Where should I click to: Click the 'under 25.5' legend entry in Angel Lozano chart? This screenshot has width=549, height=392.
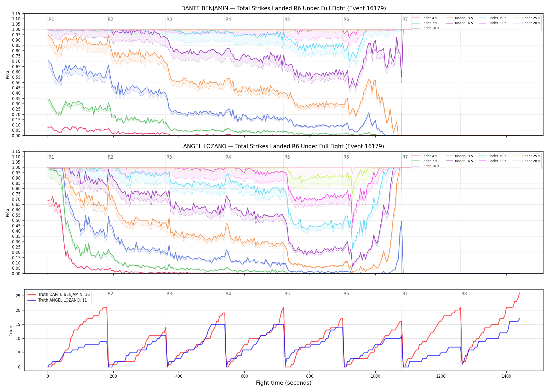click(527, 156)
